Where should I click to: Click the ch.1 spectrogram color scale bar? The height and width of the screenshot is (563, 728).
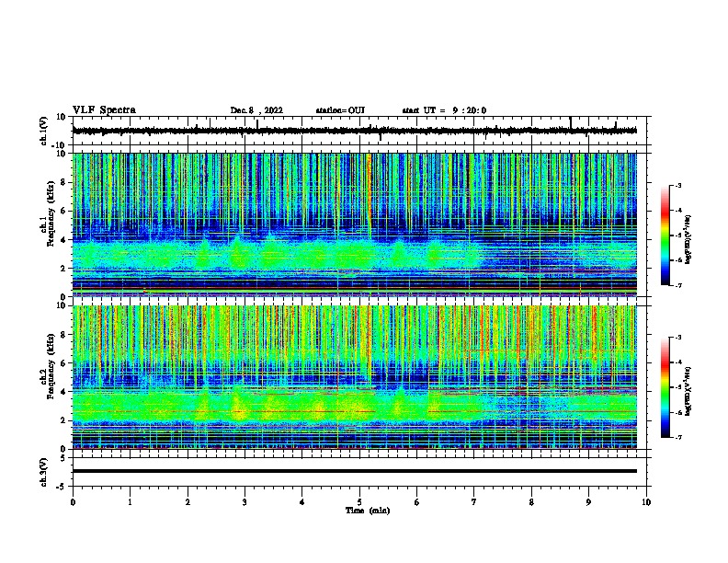click(665, 236)
